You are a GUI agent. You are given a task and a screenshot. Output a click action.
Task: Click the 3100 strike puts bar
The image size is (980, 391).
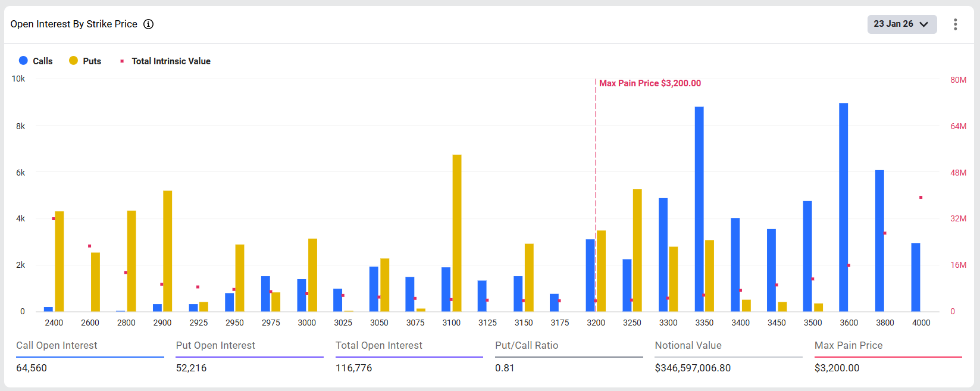[457, 233]
